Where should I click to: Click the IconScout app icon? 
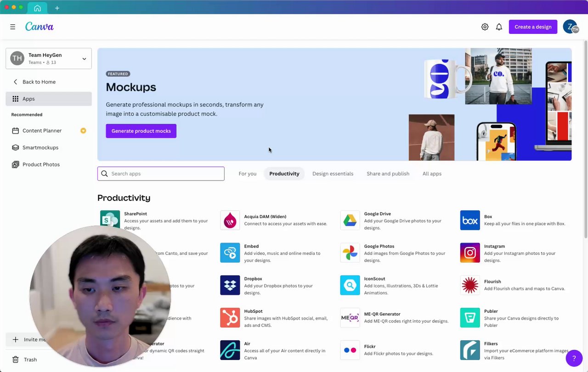point(350,285)
